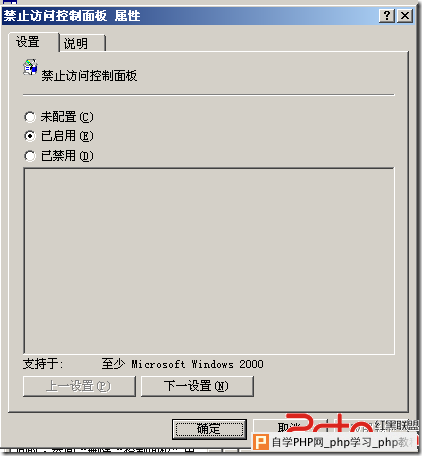Click the policy icon beside 禁止访问控制面板
The image size is (422, 456).
tap(30, 67)
